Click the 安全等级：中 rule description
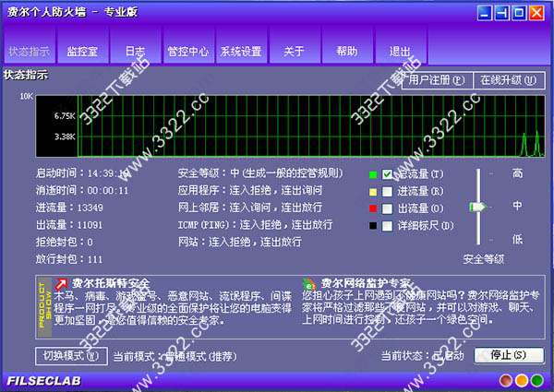 (260, 173)
